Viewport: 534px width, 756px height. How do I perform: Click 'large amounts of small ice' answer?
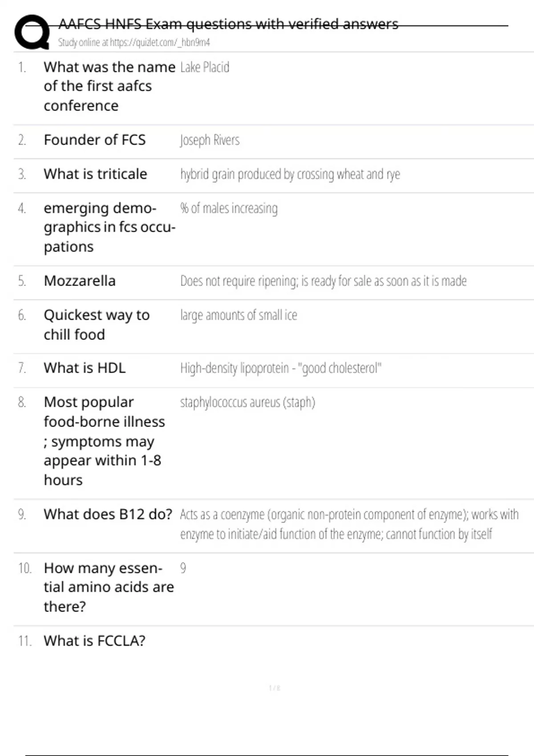point(239,315)
